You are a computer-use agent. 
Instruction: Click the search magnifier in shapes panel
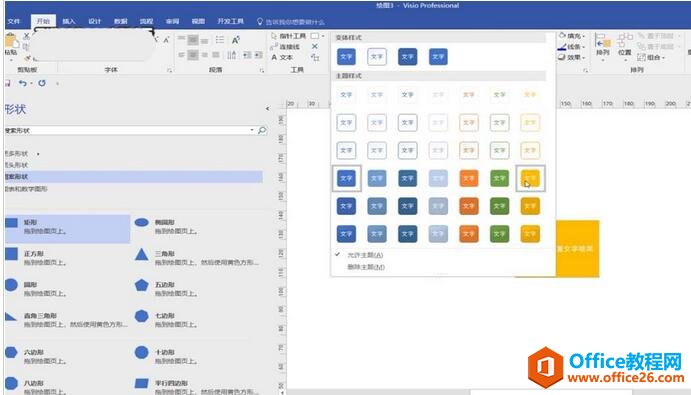pyautogui.click(x=262, y=130)
